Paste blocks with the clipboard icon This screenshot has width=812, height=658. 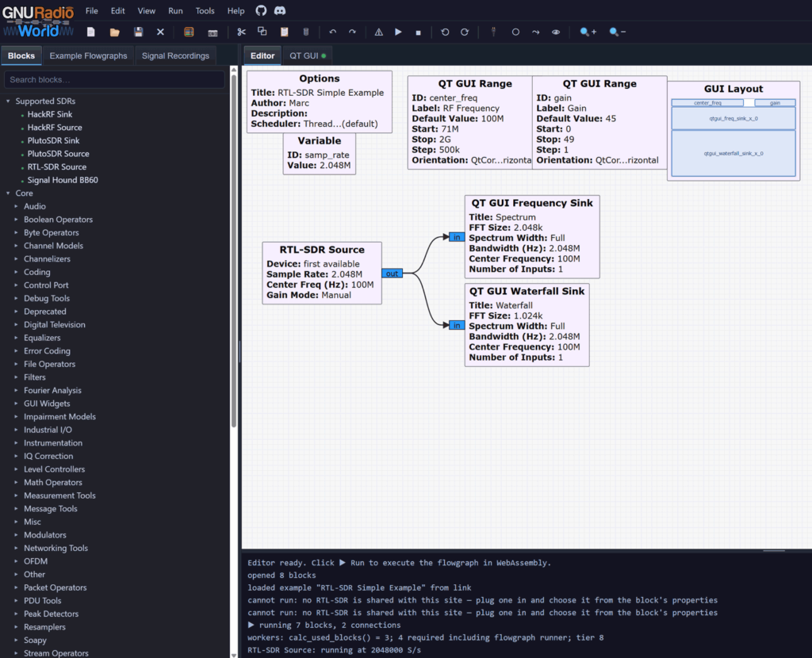tap(285, 32)
